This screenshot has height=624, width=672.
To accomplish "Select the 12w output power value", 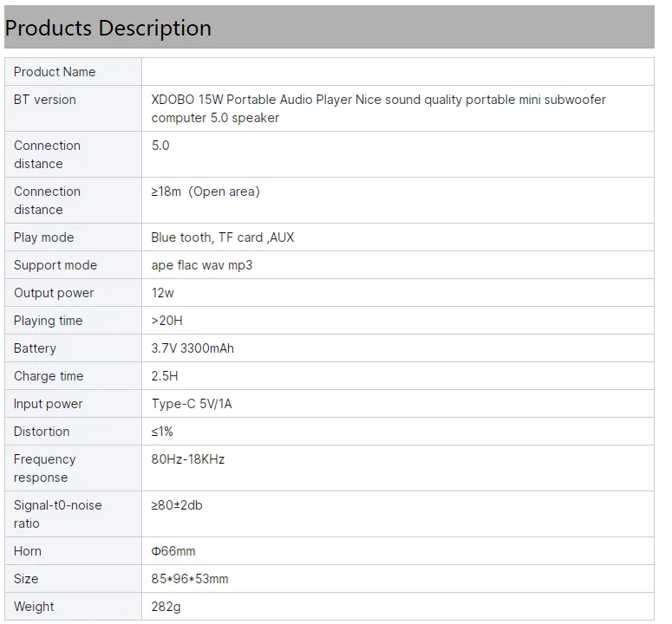I will (x=163, y=293).
